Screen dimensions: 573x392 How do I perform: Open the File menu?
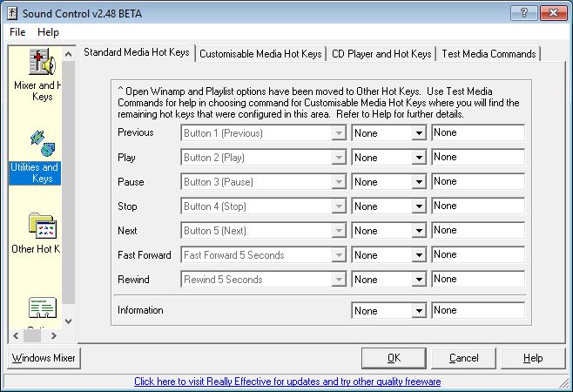18,32
